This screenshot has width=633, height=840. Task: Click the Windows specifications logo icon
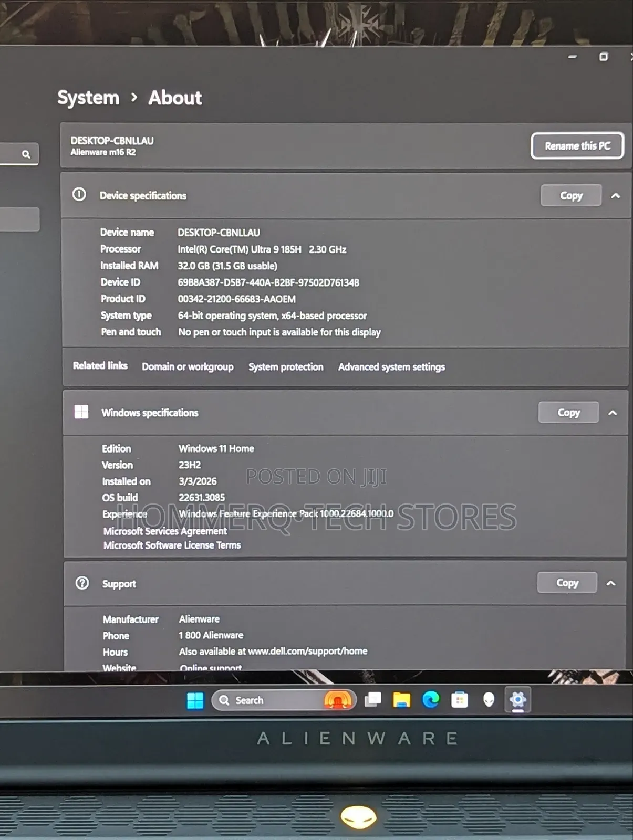[x=81, y=412]
